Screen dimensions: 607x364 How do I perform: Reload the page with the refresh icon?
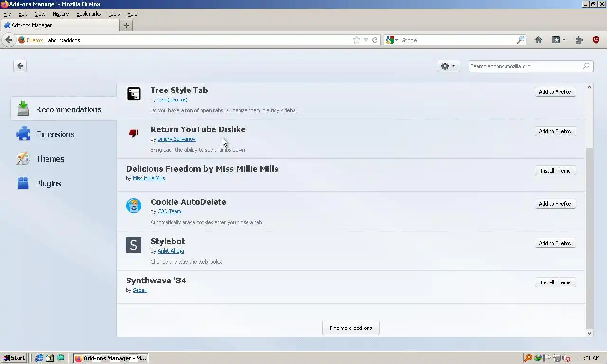click(375, 40)
